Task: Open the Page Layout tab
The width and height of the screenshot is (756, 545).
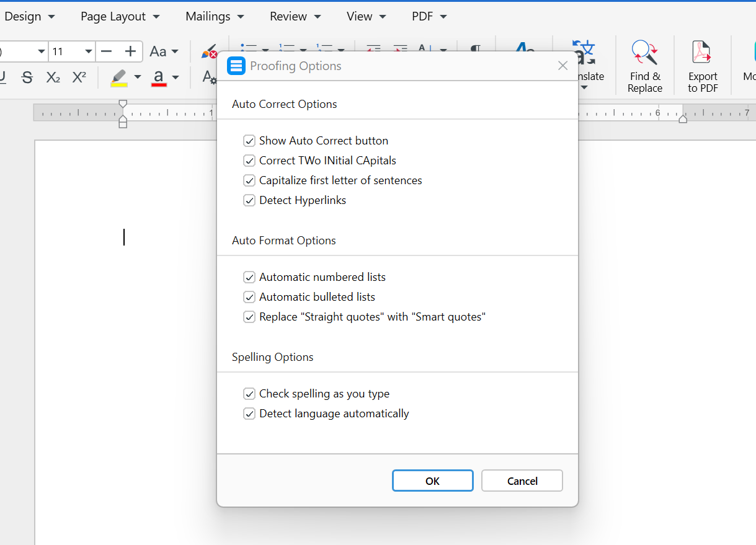Action: pyautogui.click(x=120, y=17)
